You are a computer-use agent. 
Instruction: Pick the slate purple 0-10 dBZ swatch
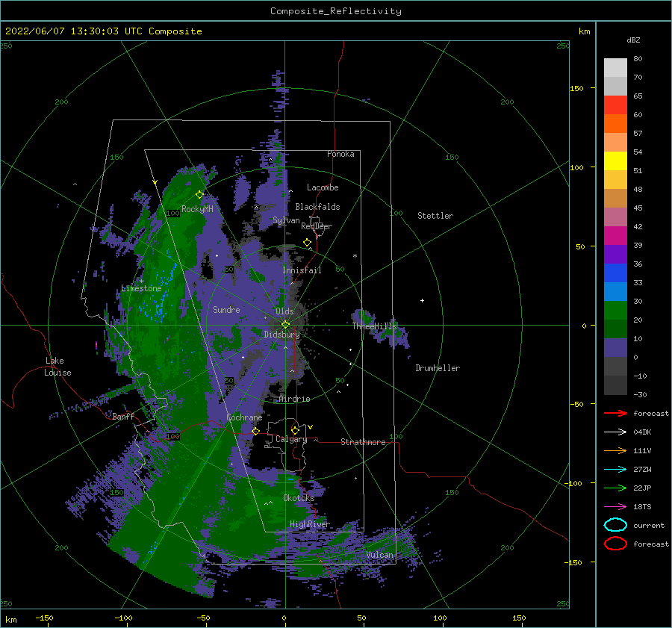point(615,348)
